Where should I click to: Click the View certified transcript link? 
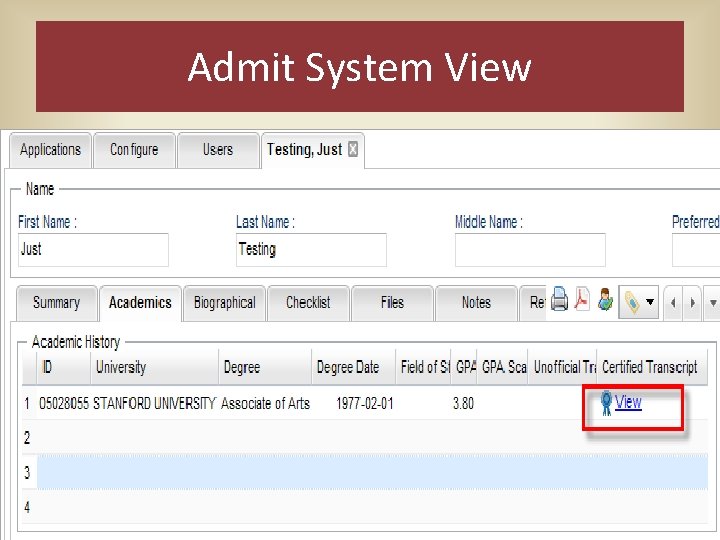coord(628,402)
